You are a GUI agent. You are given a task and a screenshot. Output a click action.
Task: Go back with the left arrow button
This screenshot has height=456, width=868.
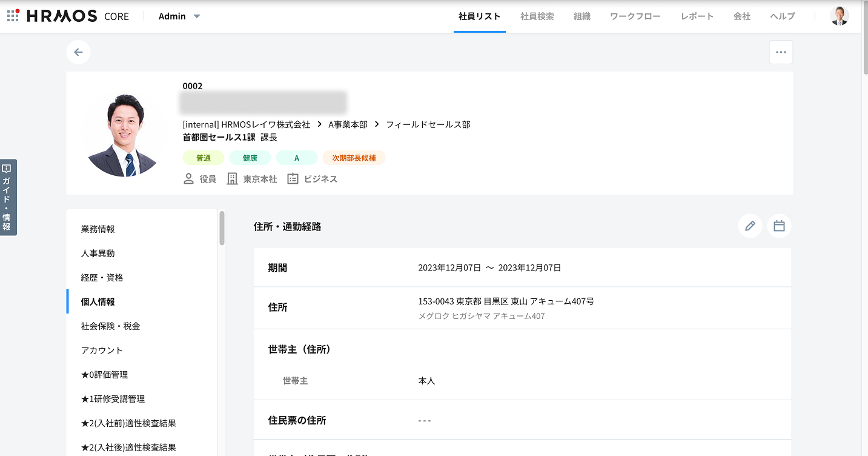78,52
